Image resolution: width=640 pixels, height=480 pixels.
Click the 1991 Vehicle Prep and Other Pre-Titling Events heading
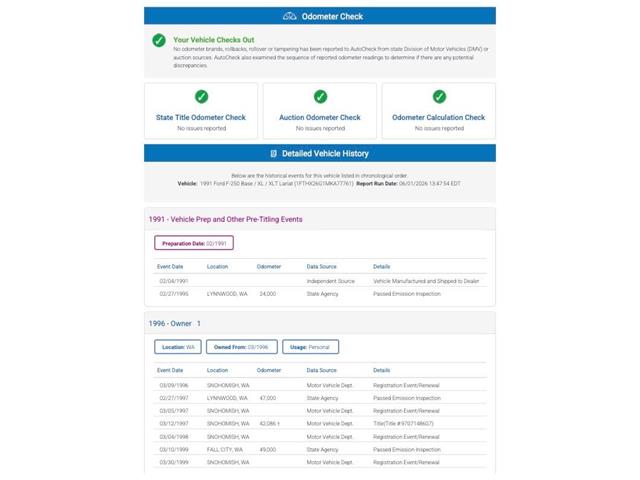[225, 220]
